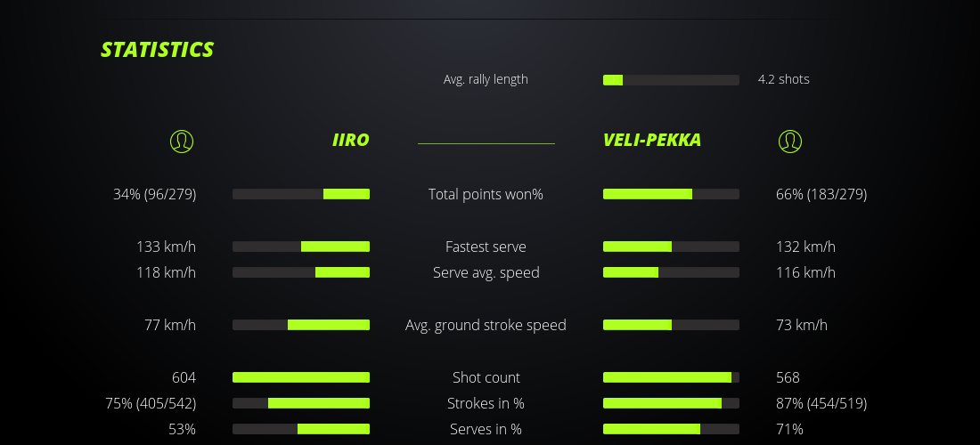Click the VELI-PEKKA player name
The height and width of the screenshot is (445, 980).
click(x=651, y=140)
